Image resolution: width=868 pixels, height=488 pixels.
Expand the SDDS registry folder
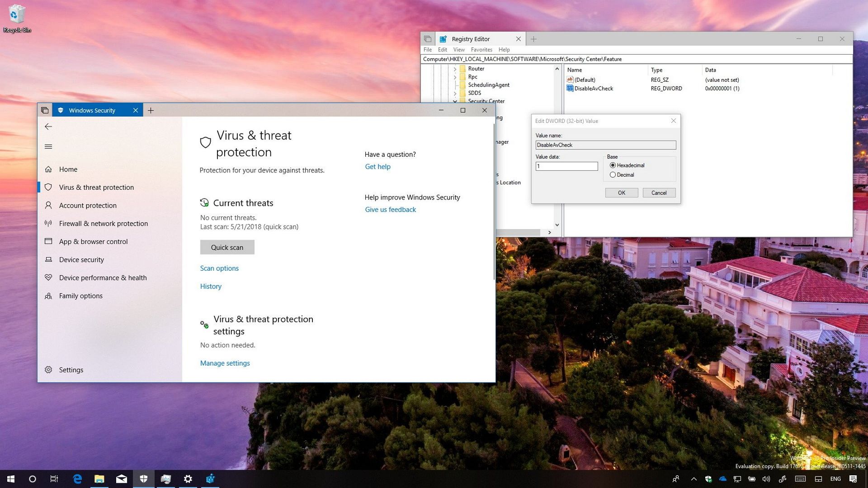coord(455,93)
